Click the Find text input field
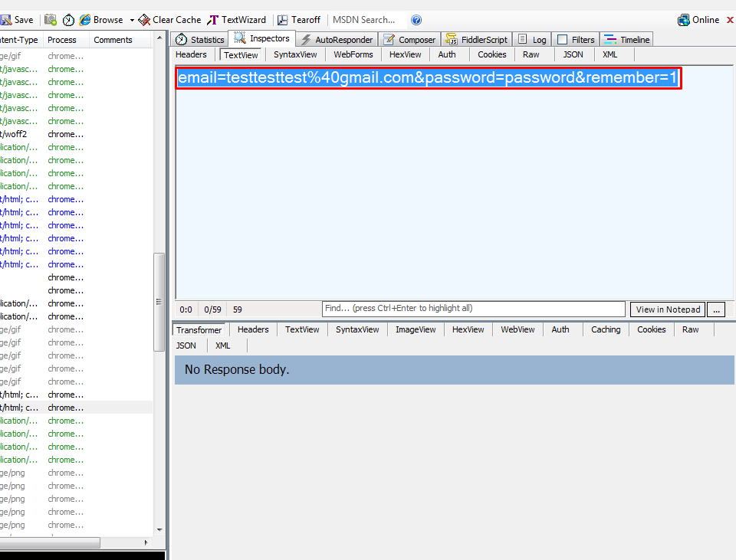The width and height of the screenshot is (736, 560). 473,309
